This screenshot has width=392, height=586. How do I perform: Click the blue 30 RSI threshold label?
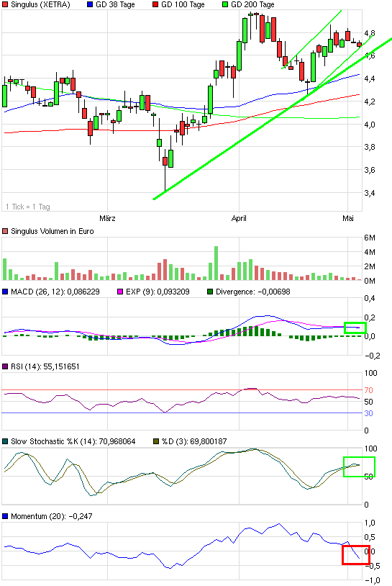coord(368,413)
